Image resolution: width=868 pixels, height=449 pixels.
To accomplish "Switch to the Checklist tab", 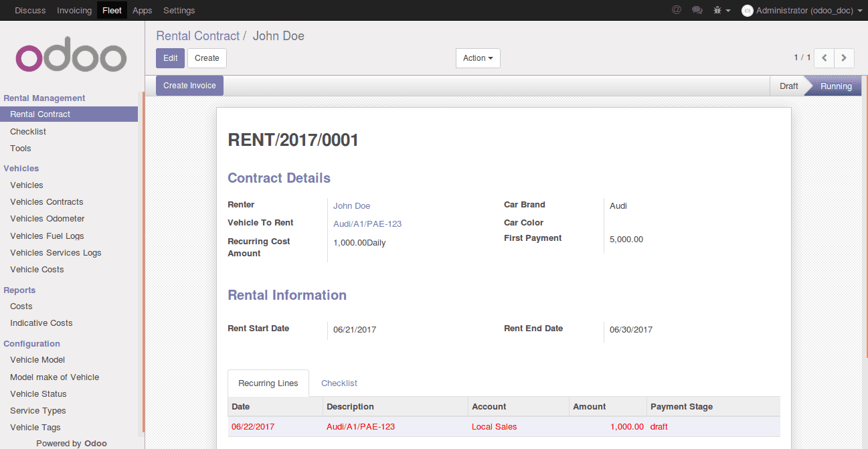I will (x=339, y=383).
